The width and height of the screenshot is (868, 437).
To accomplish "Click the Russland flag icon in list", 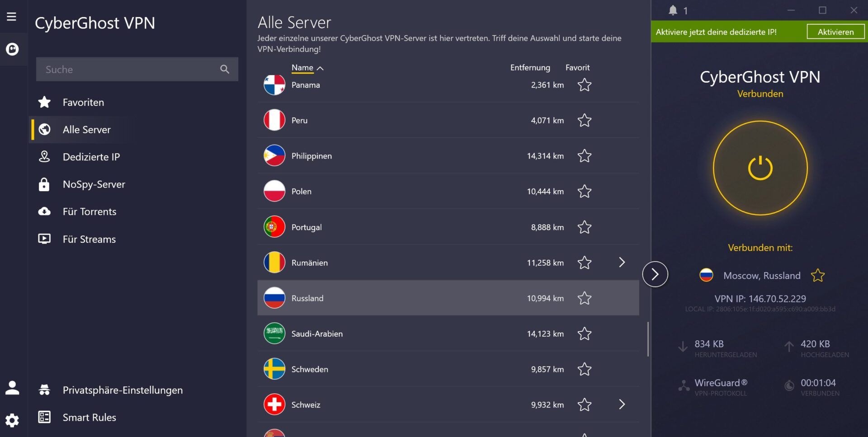I will click(274, 298).
